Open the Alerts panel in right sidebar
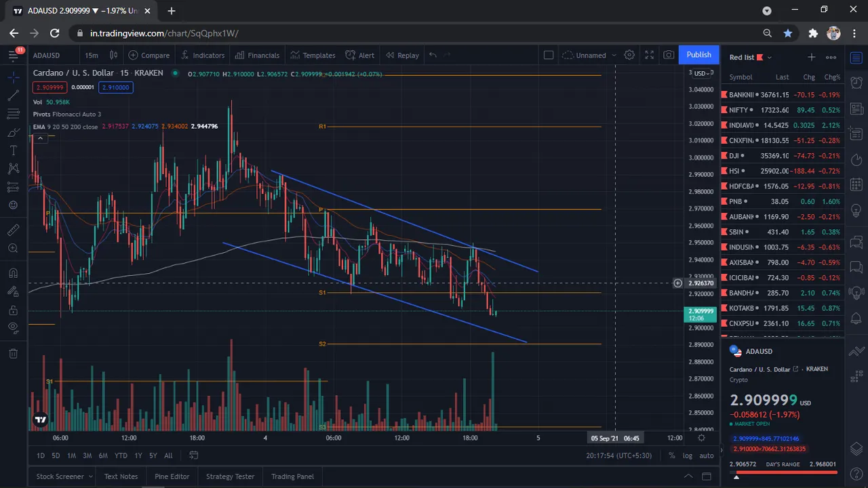 point(856,83)
